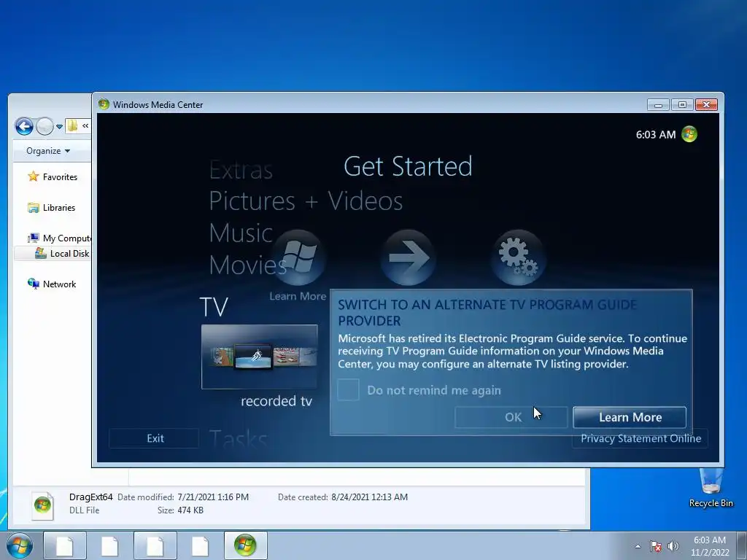The image size is (747, 560).
Task: Select the Pictures + Videos menu category
Action: point(306,201)
